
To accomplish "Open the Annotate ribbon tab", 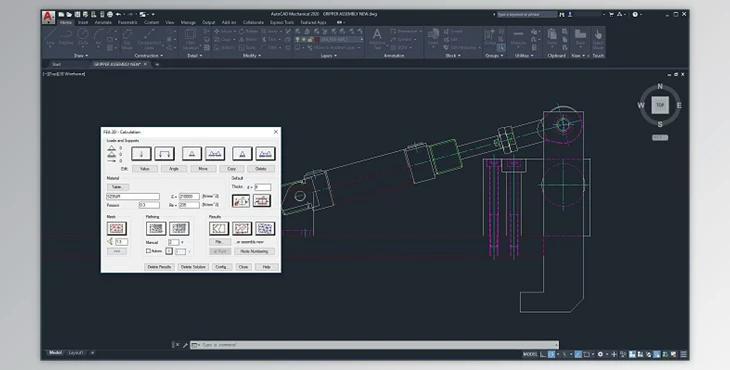I will [x=103, y=22].
